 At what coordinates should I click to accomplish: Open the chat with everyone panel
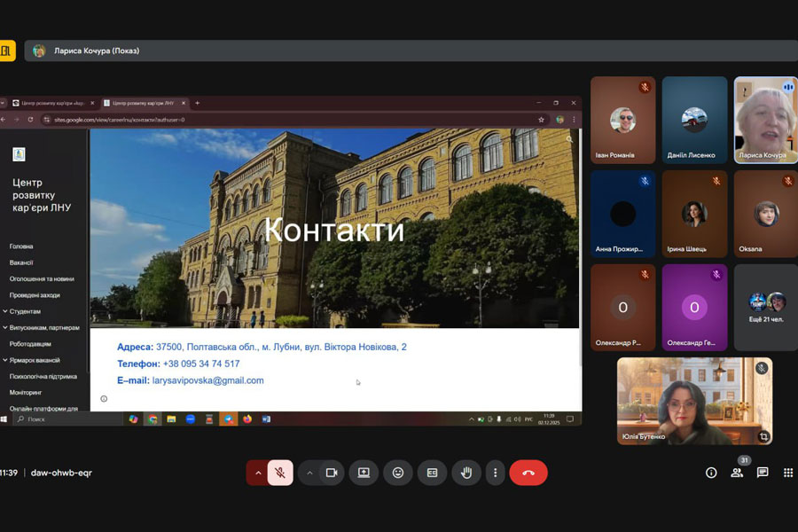click(763, 473)
